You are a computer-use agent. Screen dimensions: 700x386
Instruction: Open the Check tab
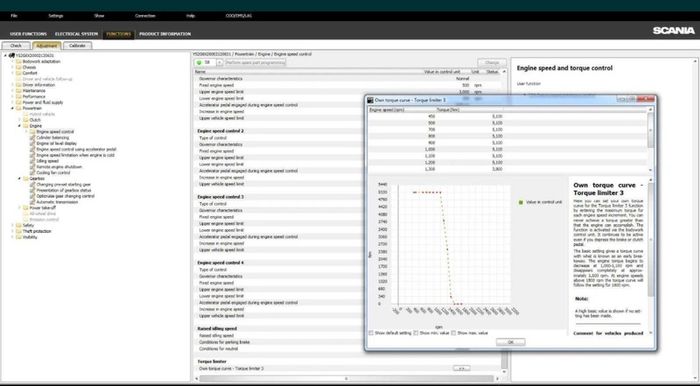16,46
